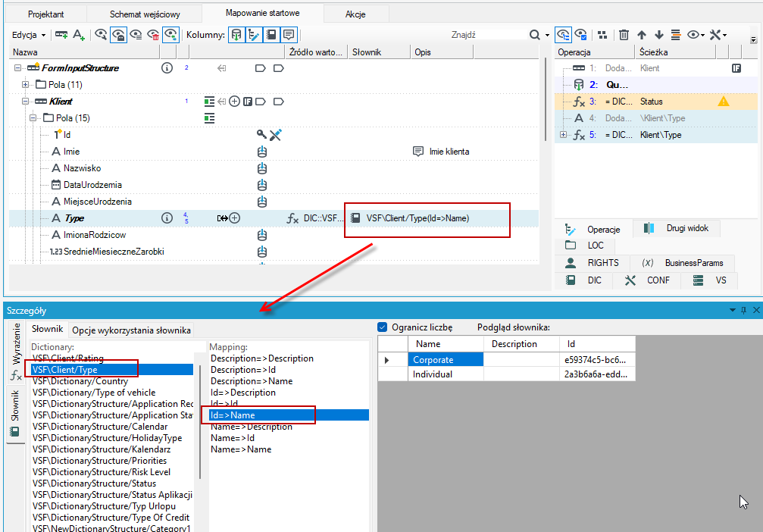This screenshot has height=532, width=763.
Task: Switch to the Akcje tab
Action: 355,14
